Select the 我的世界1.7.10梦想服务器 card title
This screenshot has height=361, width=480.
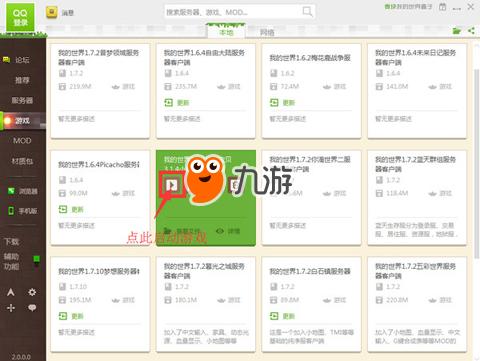[99, 271]
